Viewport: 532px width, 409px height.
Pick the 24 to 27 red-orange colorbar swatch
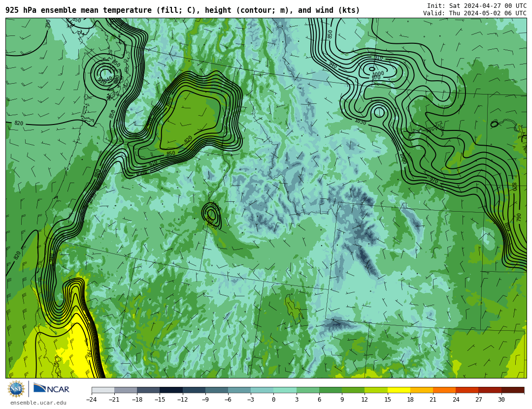(467, 390)
